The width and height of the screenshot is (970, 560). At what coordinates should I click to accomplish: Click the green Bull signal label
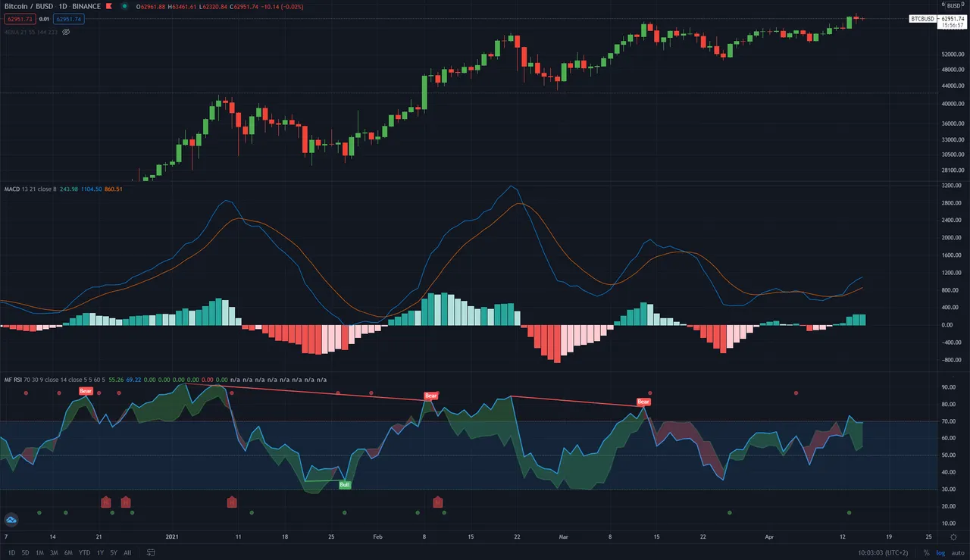pos(345,484)
